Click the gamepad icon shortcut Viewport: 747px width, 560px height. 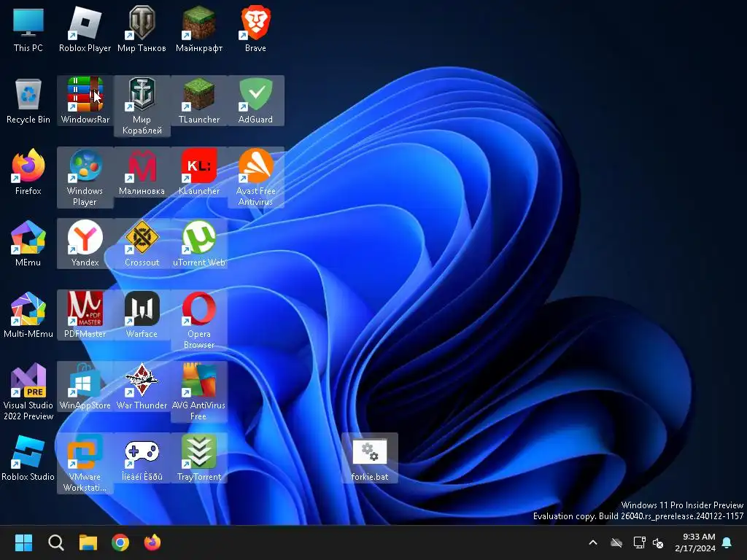[142, 458]
